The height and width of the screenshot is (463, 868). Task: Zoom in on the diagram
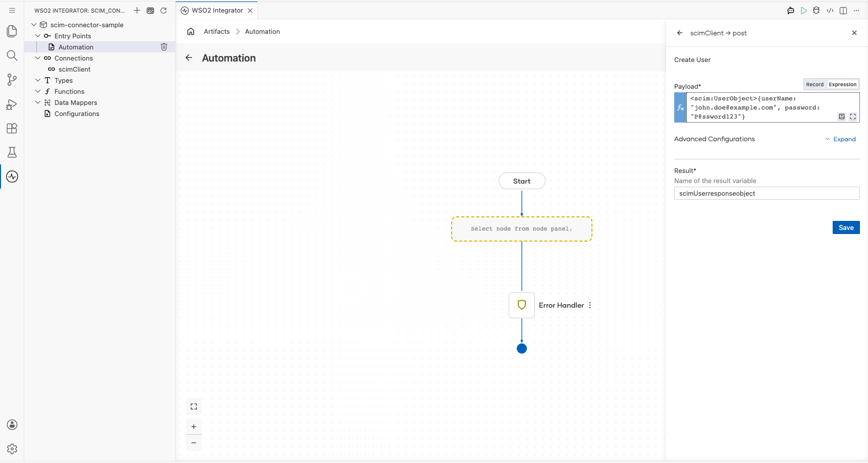[194, 427]
